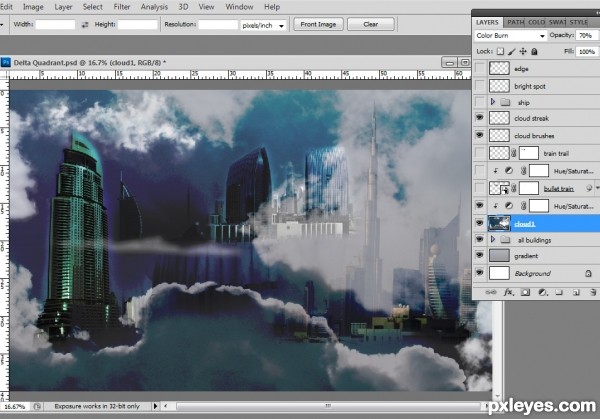600x419 pixels.
Task: Open the Analysis menu
Action: point(154,7)
